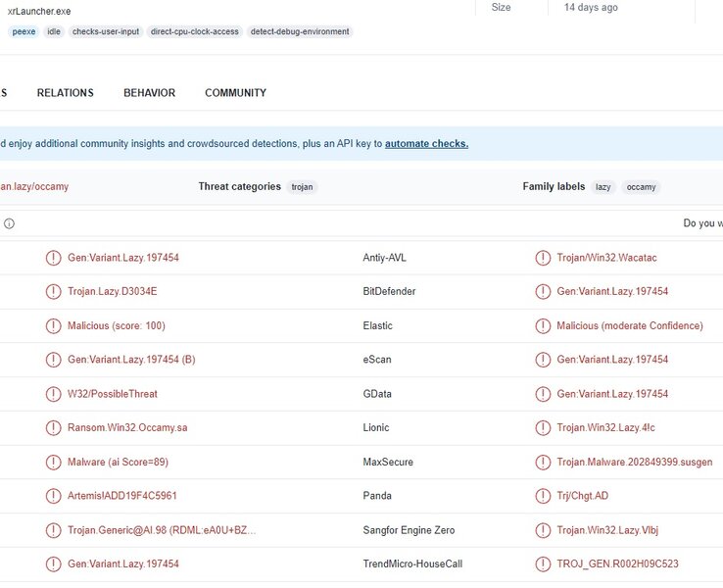Click the warning icon beside Malicious (moderate Confidence)
This screenshot has height=588, width=723.
543,326
